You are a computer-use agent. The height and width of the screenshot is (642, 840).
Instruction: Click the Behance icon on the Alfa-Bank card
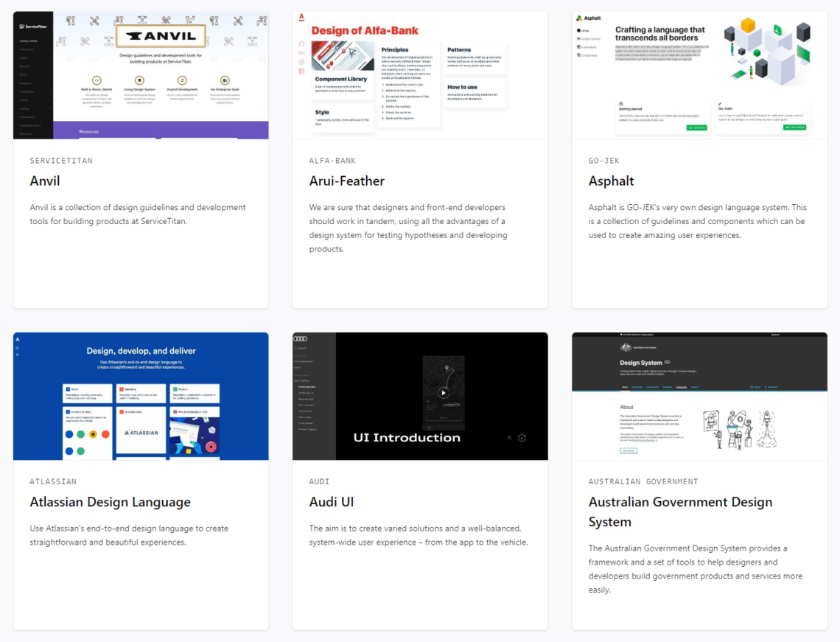pyautogui.click(x=301, y=53)
